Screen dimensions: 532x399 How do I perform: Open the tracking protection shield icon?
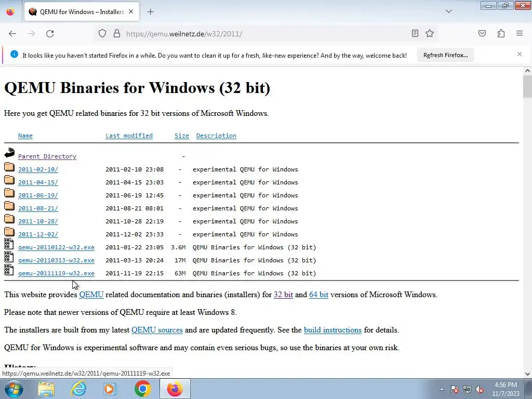[x=102, y=34]
